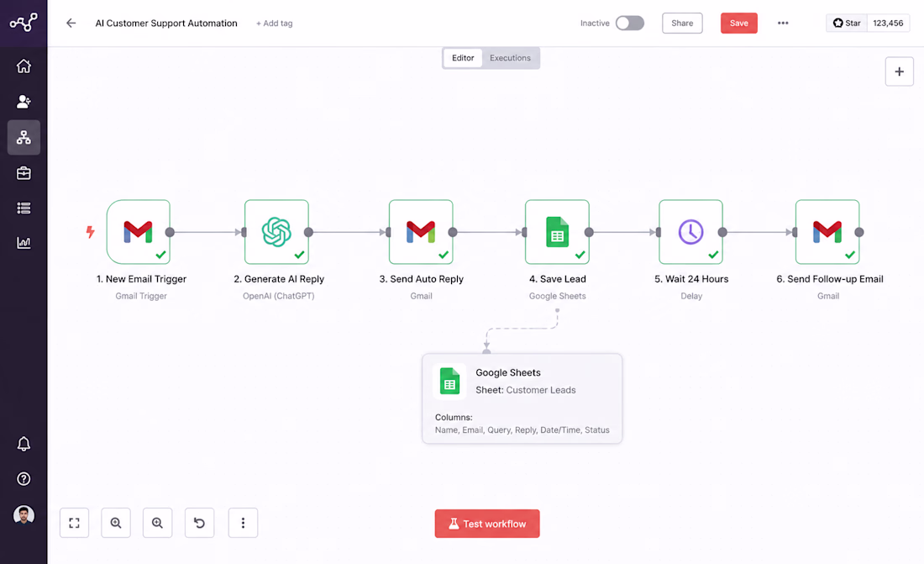
Task: Select the Send Follow-up Email Gmail node
Action: tap(827, 232)
